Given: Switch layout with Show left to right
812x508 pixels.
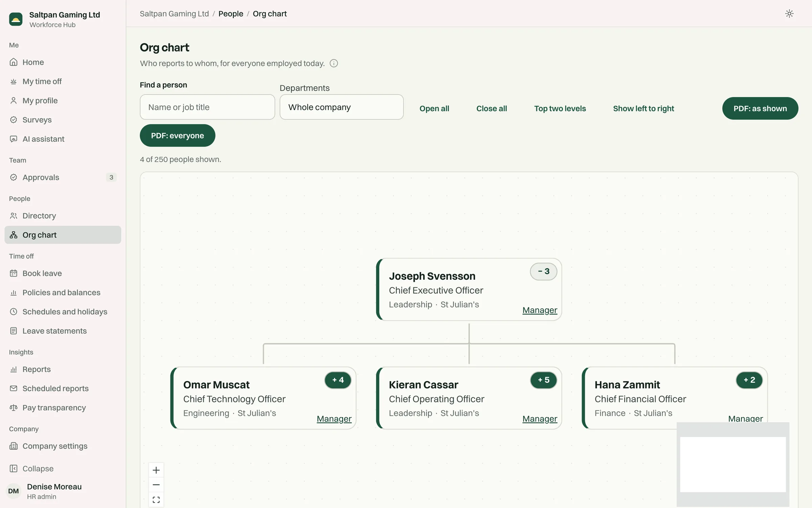Looking at the screenshot, I should 644,108.
